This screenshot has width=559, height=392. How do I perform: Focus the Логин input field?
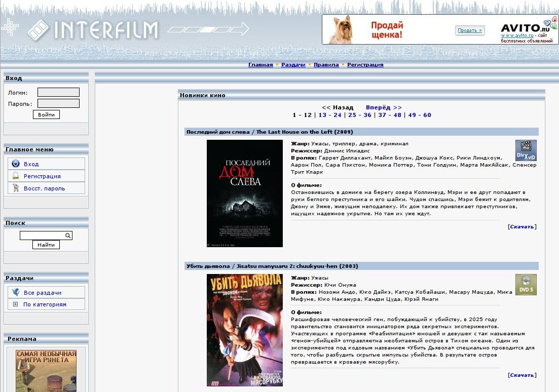click(x=58, y=92)
